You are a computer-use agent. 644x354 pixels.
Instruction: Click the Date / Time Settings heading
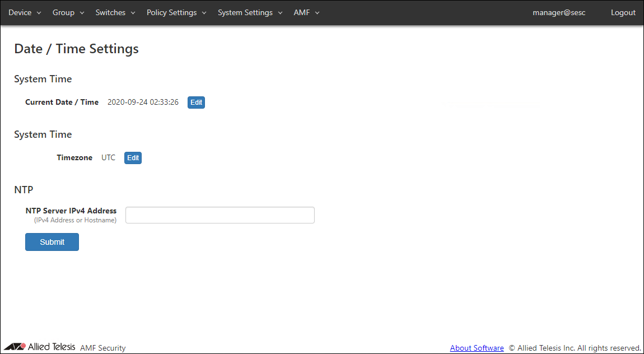[76, 49]
